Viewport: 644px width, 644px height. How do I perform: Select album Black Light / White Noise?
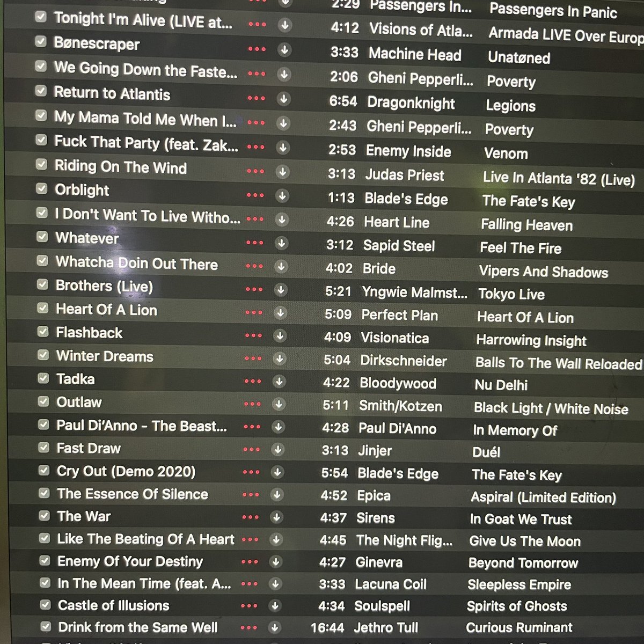[551, 408]
